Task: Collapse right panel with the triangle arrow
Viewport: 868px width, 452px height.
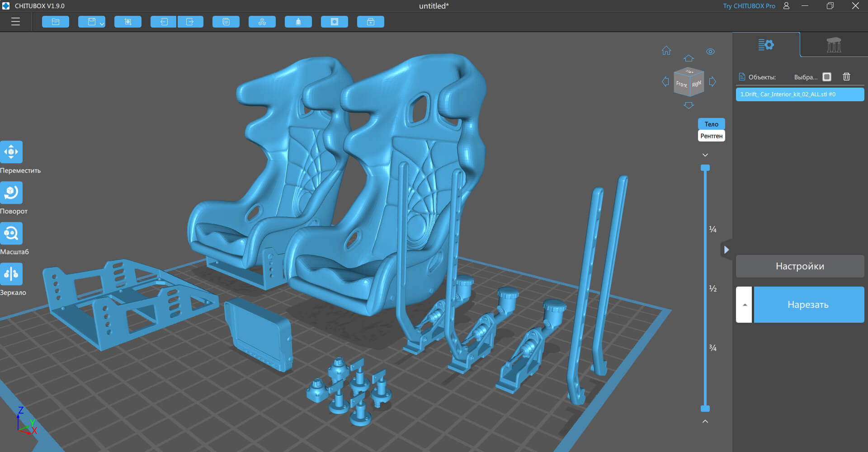Action: [726, 250]
